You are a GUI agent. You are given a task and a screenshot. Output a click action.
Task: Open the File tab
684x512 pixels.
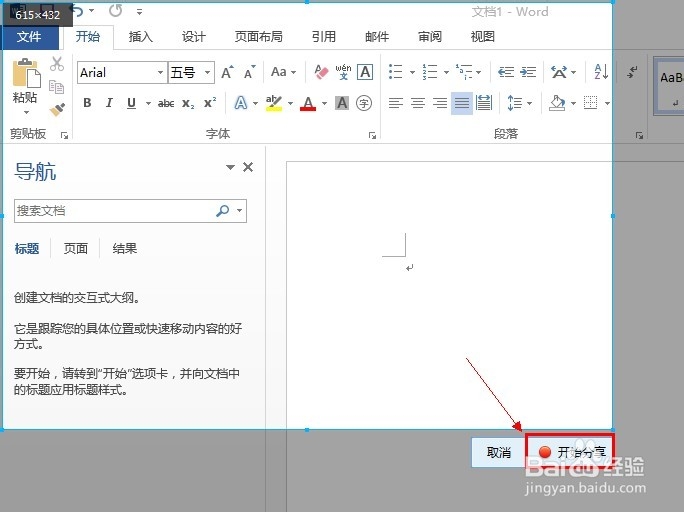29,37
